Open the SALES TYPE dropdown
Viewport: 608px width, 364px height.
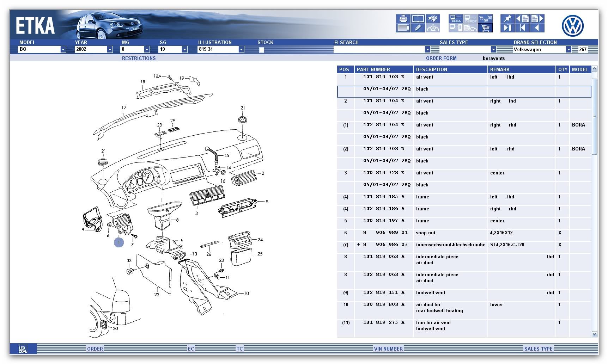(x=493, y=49)
